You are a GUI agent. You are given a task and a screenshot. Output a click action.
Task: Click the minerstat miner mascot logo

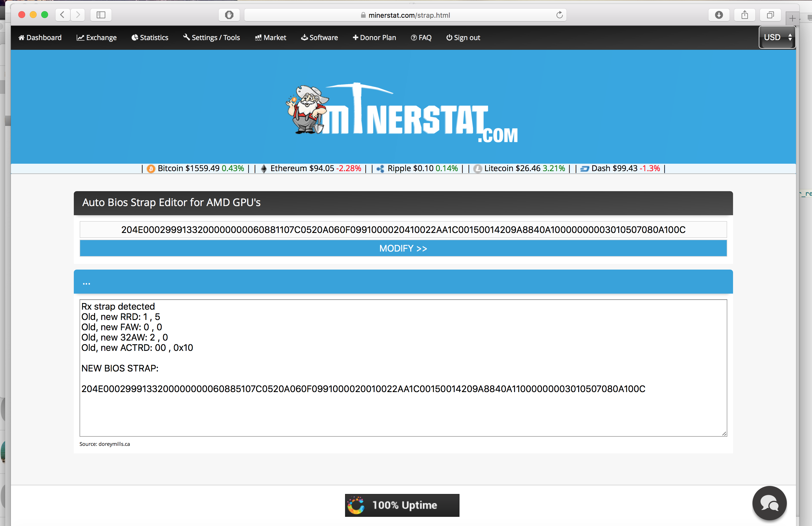[x=401, y=113]
